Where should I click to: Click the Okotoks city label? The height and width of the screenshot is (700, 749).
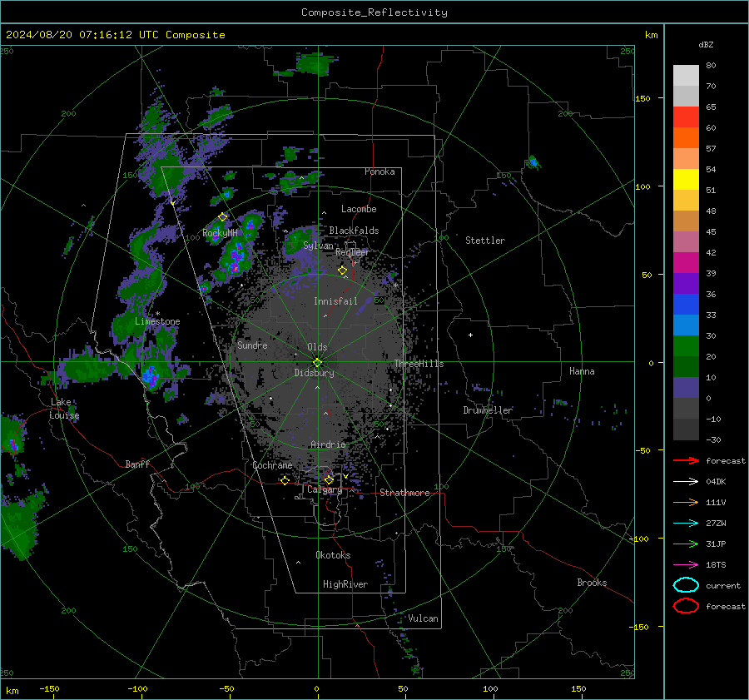(x=333, y=555)
